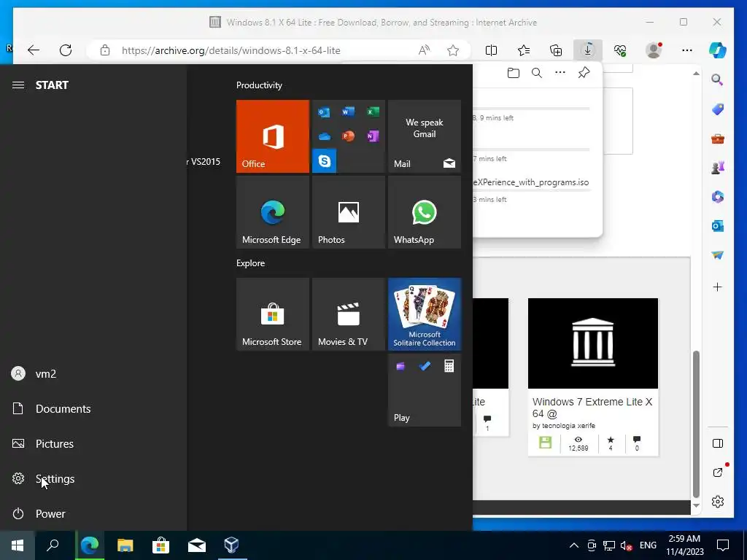Open File Explorer from the taskbar

click(125, 545)
